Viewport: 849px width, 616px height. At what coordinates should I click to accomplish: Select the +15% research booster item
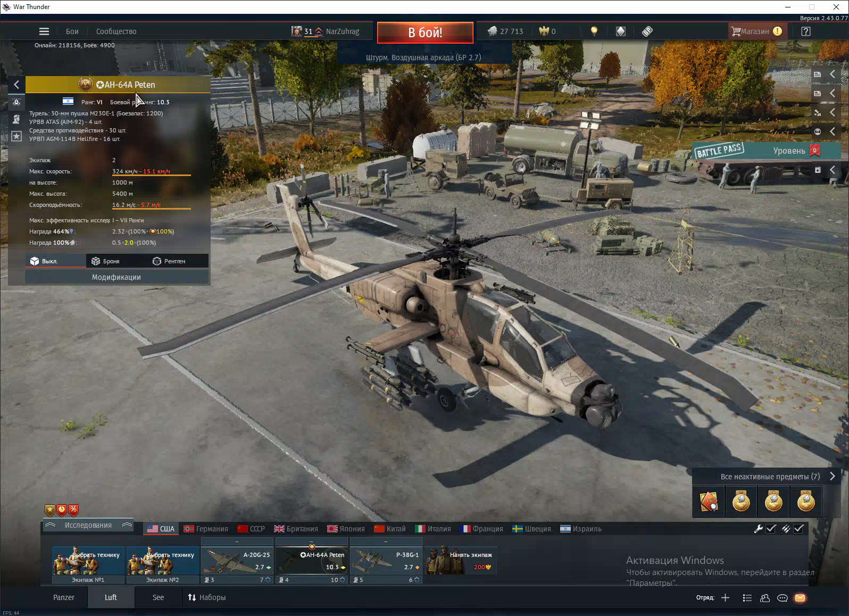pos(709,501)
